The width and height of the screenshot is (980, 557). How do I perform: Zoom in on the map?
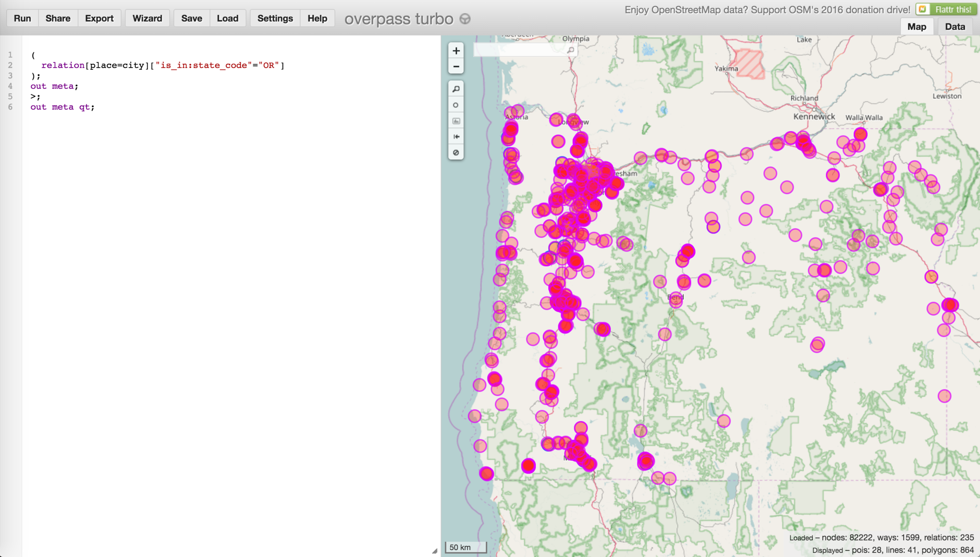pyautogui.click(x=456, y=51)
